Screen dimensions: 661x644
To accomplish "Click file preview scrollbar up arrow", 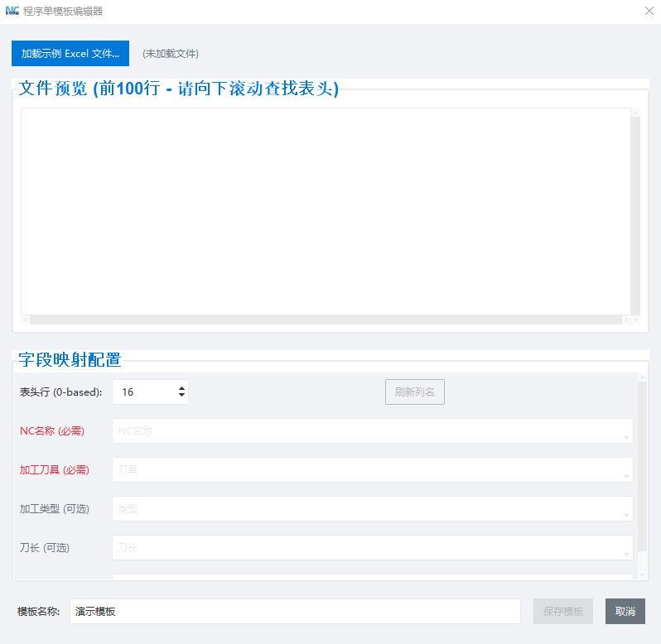I will 635,113.
